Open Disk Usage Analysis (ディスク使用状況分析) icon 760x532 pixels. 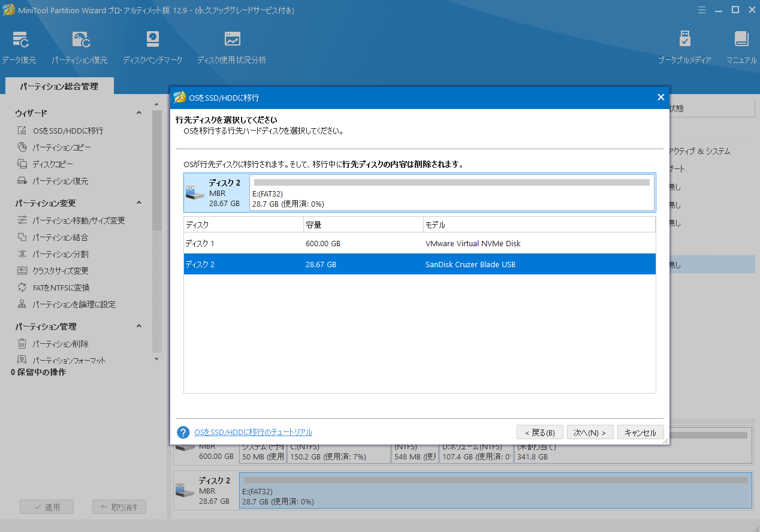click(x=232, y=41)
